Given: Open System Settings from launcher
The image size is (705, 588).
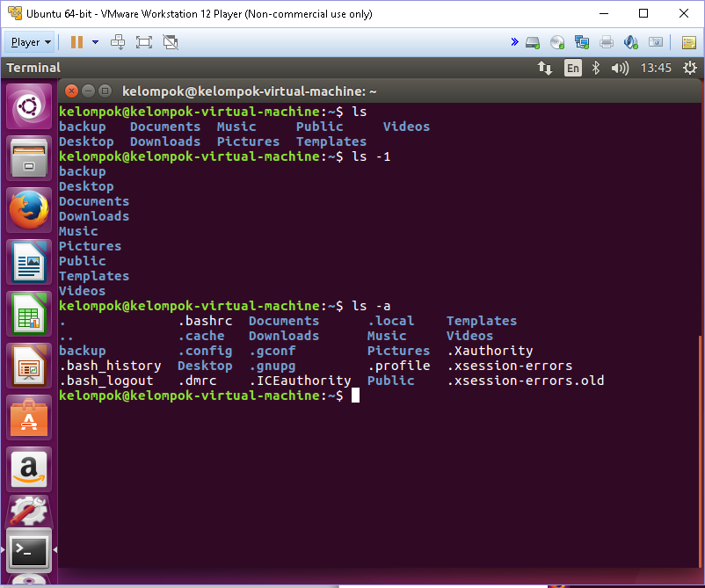Looking at the screenshot, I should click(29, 512).
